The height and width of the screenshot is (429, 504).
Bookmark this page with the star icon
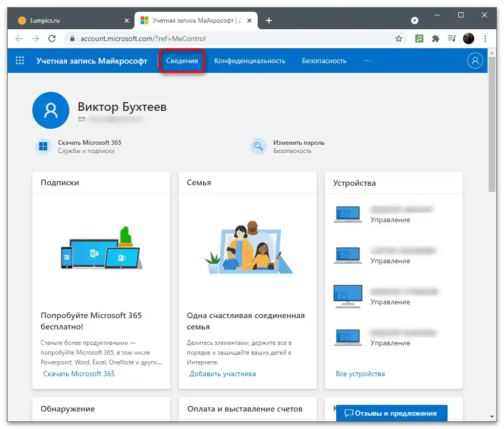[399, 38]
